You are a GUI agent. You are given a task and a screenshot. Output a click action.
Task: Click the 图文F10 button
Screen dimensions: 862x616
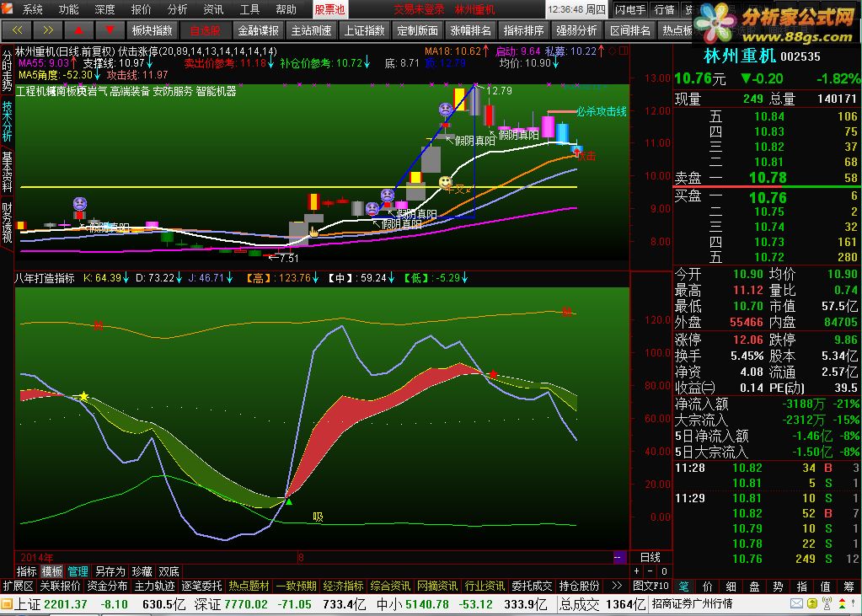coord(651,586)
